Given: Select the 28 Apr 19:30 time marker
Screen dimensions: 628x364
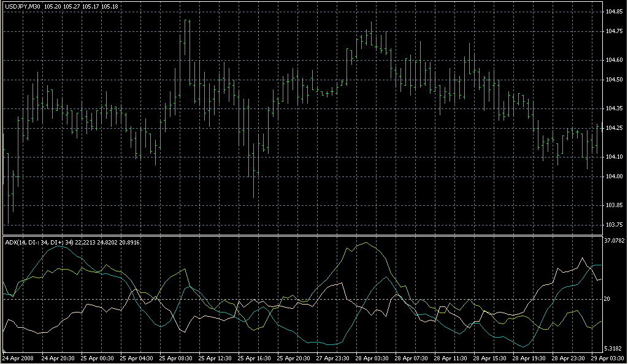Looking at the screenshot, I should (530, 357).
